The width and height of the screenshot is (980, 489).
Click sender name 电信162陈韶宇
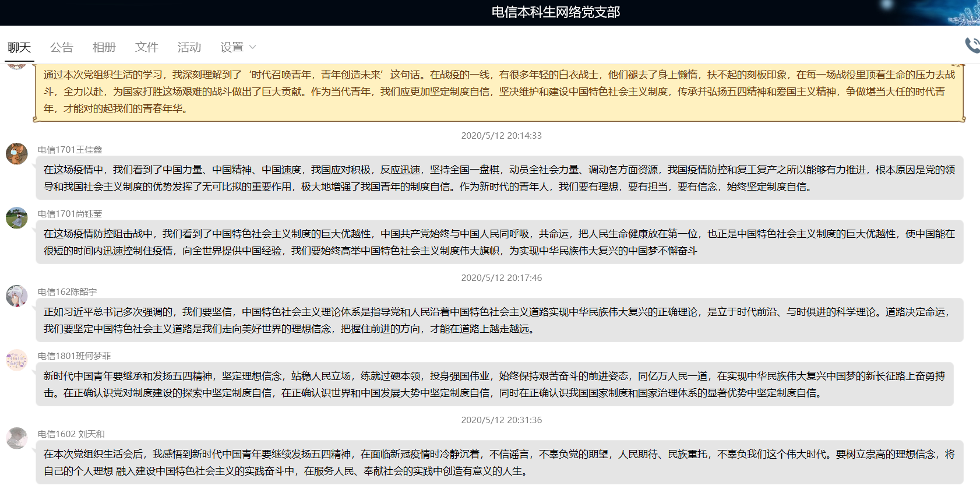pos(68,292)
